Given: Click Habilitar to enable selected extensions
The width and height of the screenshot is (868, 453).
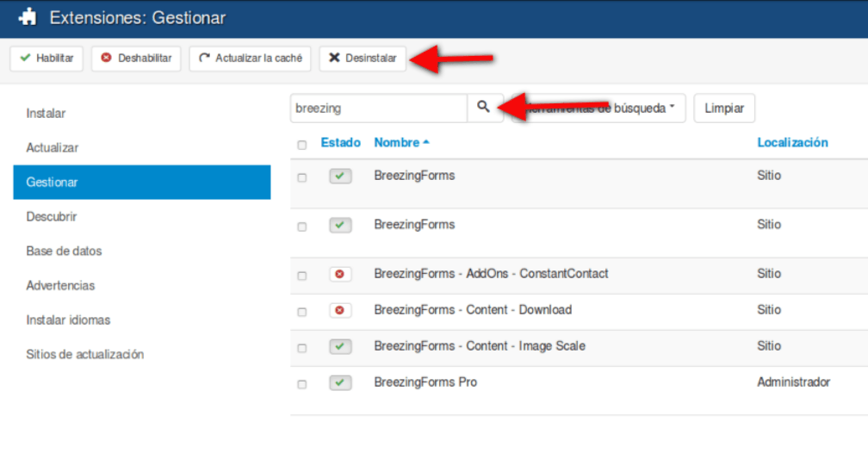Looking at the screenshot, I should tap(46, 59).
